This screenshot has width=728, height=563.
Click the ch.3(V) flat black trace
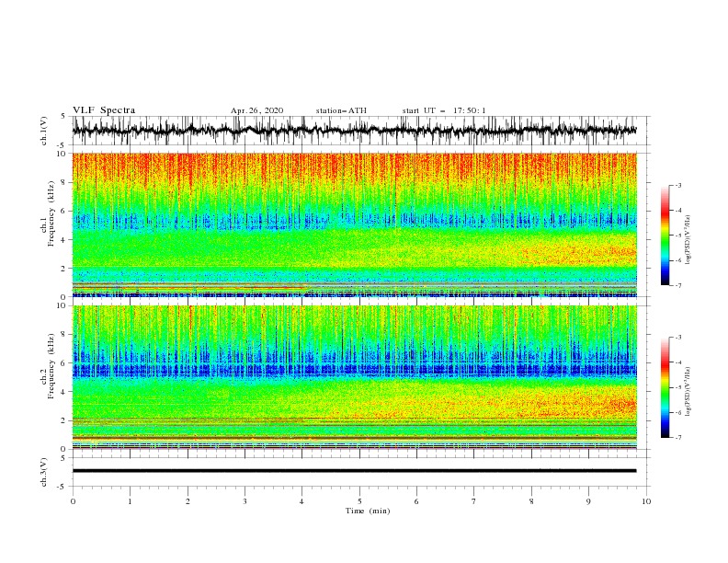tap(354, 471)
